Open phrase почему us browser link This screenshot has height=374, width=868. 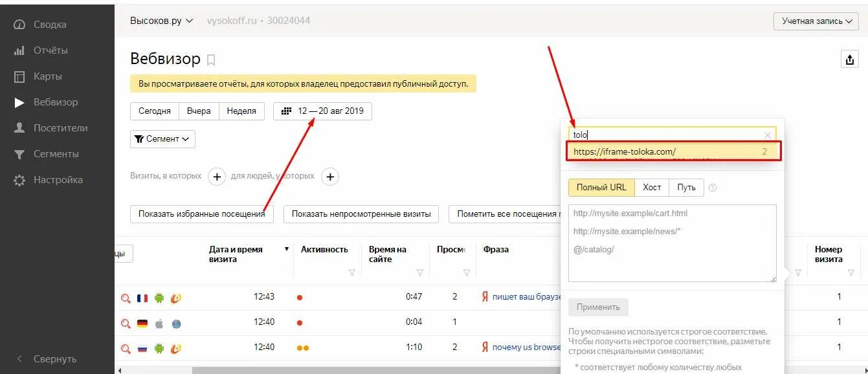tap(526, 347)
